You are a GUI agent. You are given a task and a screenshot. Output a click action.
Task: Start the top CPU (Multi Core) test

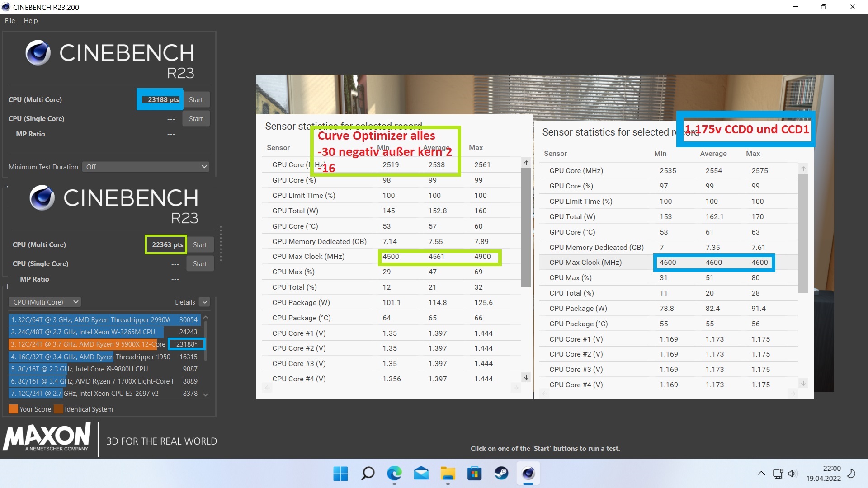point(196,100)
